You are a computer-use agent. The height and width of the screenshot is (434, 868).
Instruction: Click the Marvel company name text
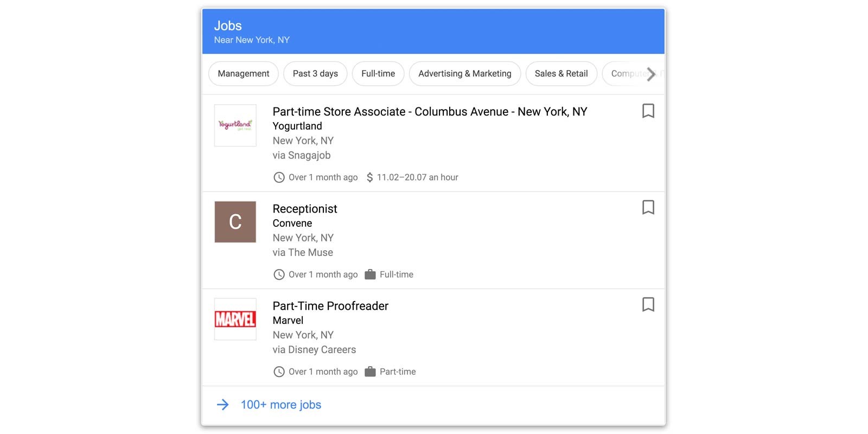(288, 320)
